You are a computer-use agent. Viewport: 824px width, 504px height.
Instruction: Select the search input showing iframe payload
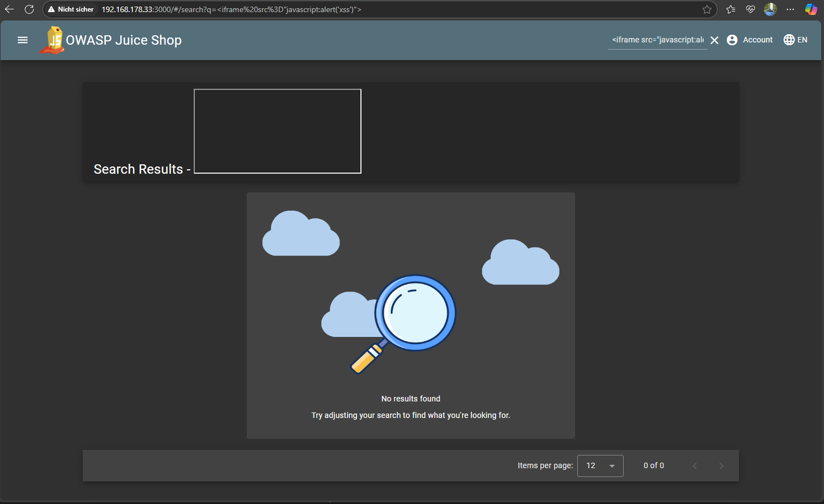pyautogui.click(x=657, y=39)
